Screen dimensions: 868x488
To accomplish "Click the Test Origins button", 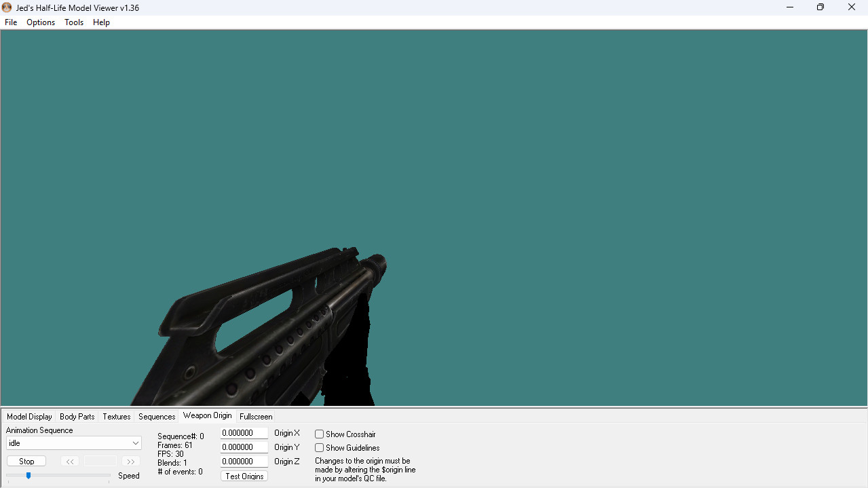I will pos(244,476).
